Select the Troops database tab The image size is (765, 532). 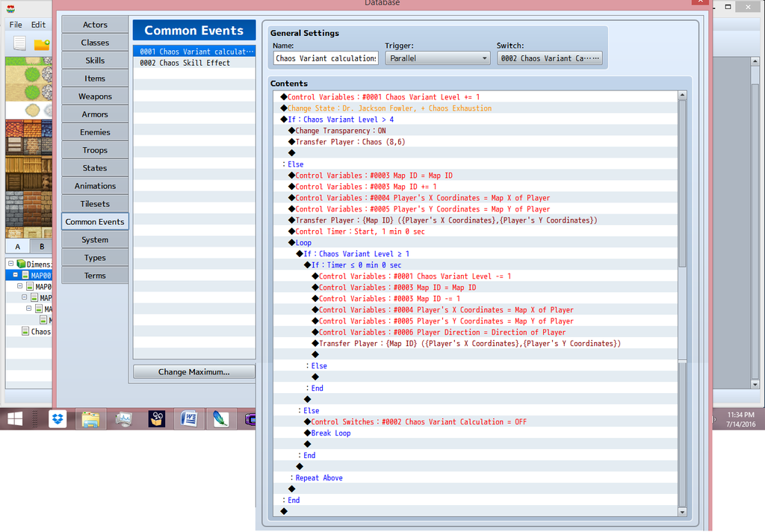click(x=95, y=150)
